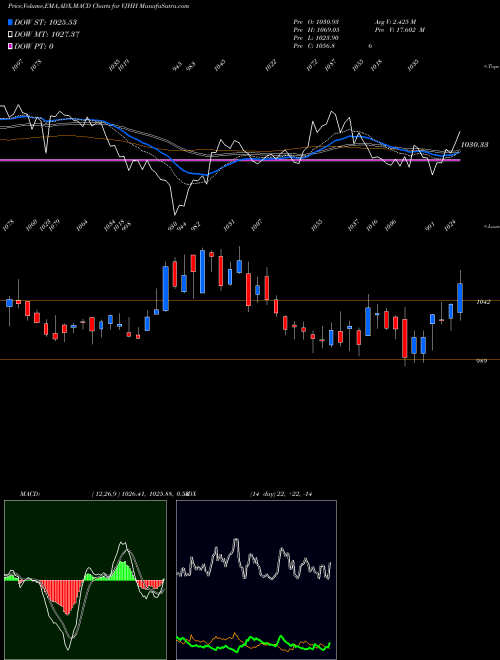Select the 'DOW ST: 1025.53' legend label
This screenshot has width=500, height=660.
45,22
